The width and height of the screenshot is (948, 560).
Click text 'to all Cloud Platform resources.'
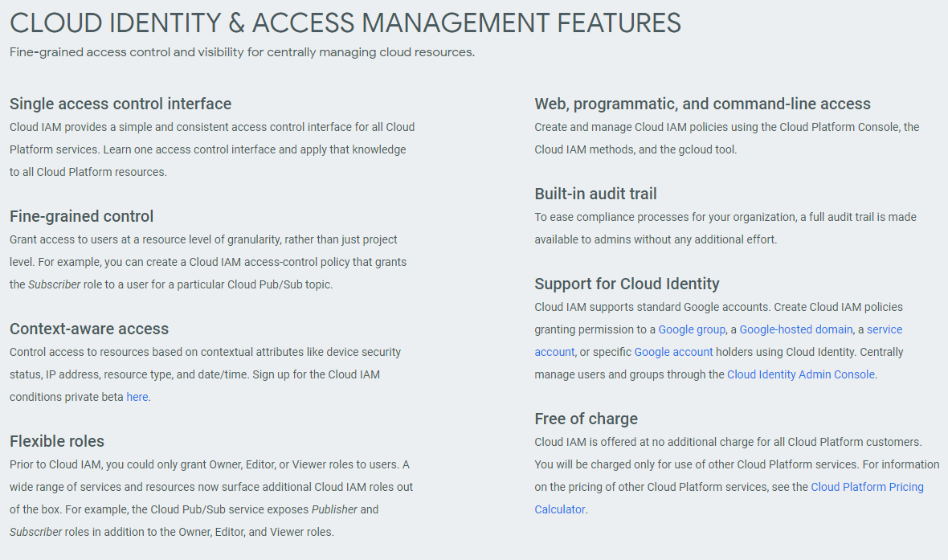88,172
